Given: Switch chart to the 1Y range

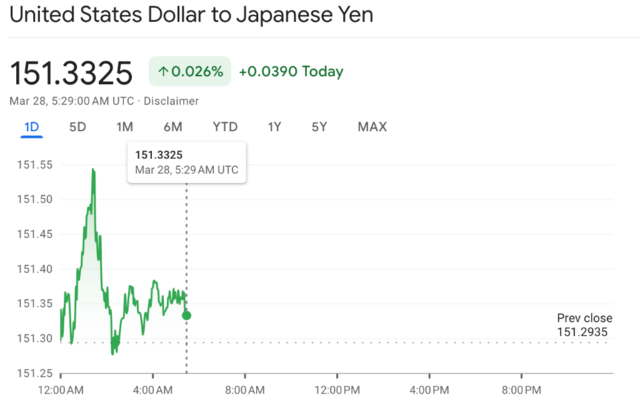Looking at the screenshot, I should [274, 127].
